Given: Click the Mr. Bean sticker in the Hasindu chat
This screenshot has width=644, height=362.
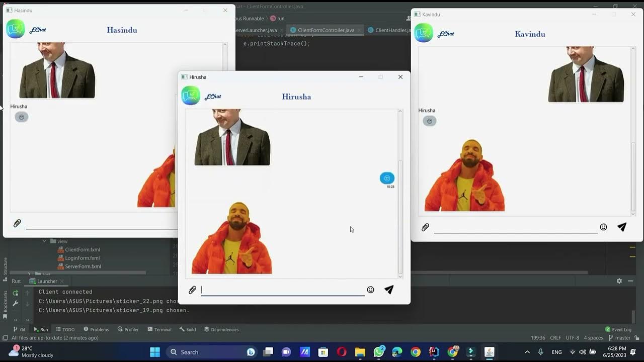Looking at the screenshot, I should (57, 70).
